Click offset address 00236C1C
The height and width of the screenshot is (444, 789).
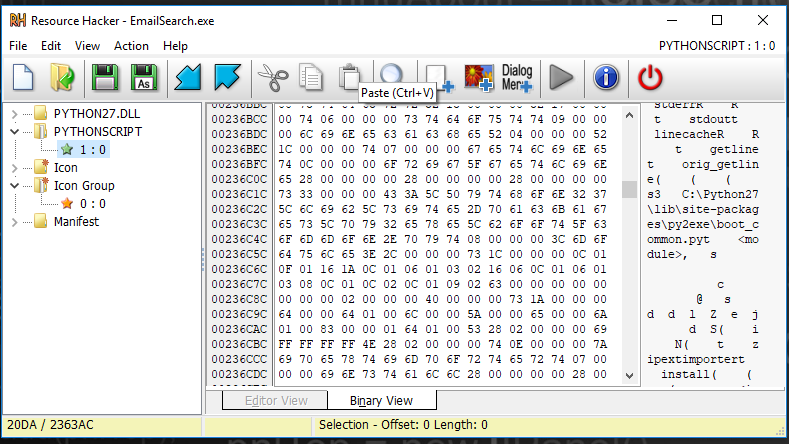tap(239, 194)
